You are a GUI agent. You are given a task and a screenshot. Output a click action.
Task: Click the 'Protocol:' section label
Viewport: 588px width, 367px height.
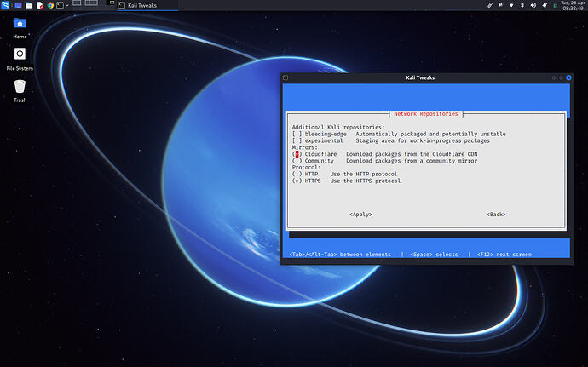tap(307, 167)
